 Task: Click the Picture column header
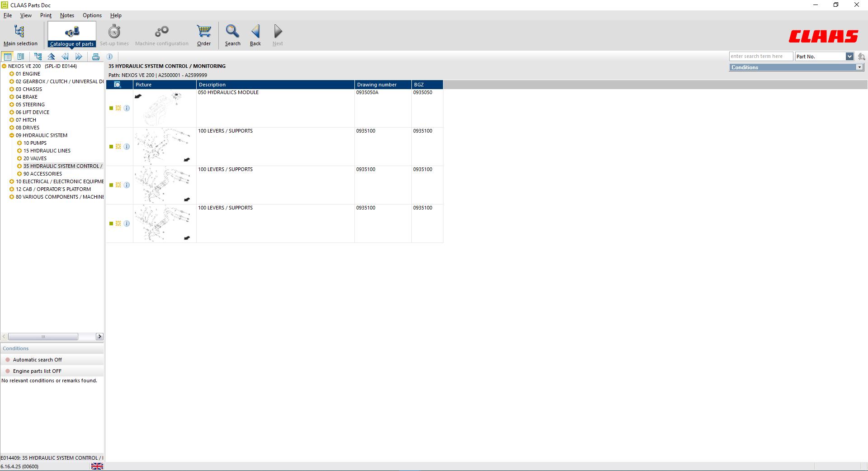click(165, 85)
